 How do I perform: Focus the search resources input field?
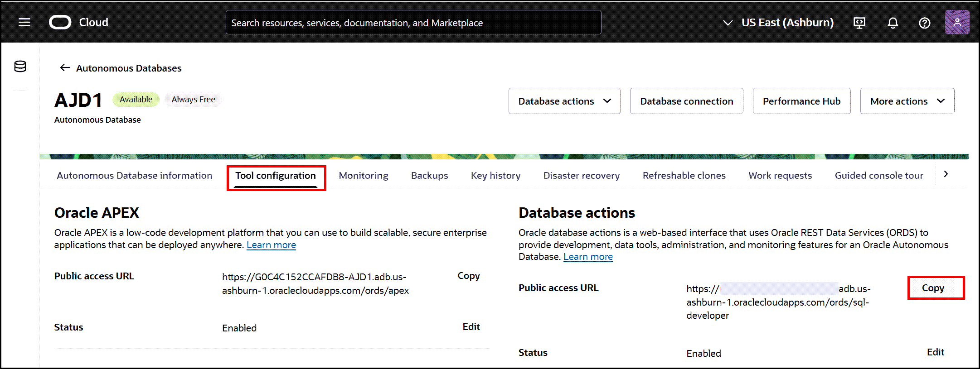pos(413,23)
